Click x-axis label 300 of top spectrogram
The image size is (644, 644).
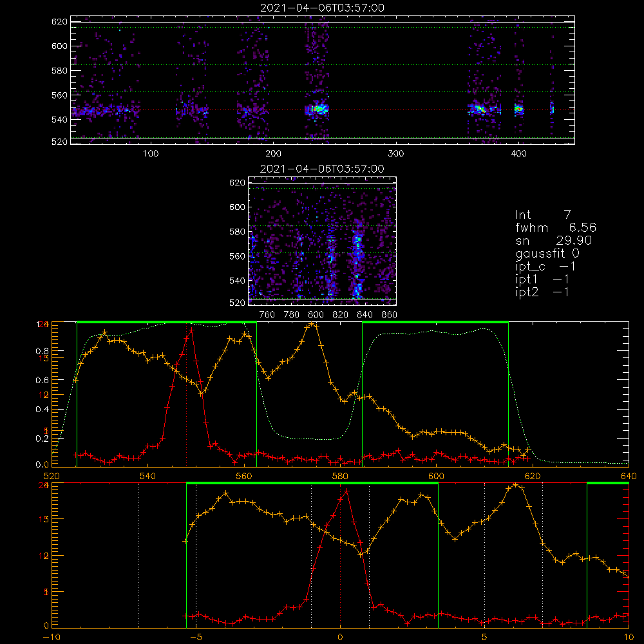pyautogui.click(x=396, y=154)
